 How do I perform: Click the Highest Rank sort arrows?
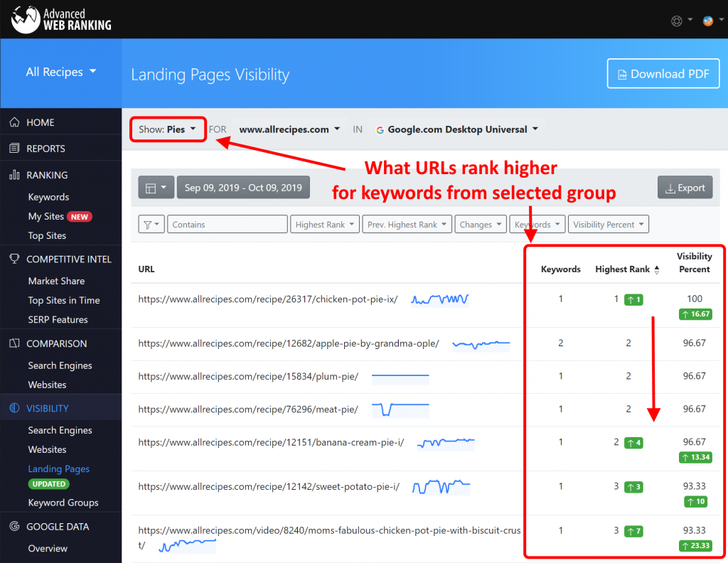656,269
